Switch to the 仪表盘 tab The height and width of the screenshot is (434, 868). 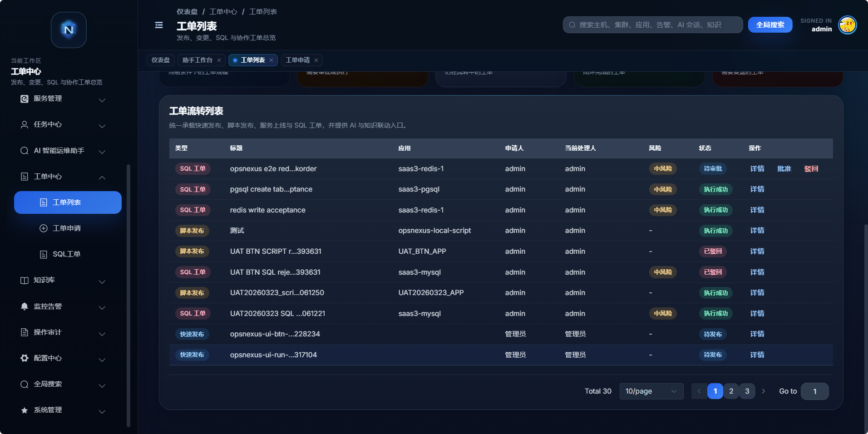160,60
